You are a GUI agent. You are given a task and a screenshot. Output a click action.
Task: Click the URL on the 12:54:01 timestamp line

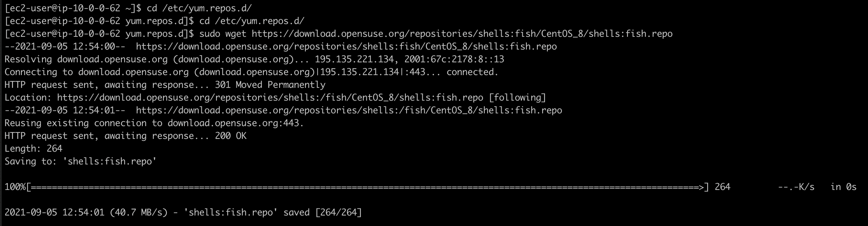click(349, 110)
